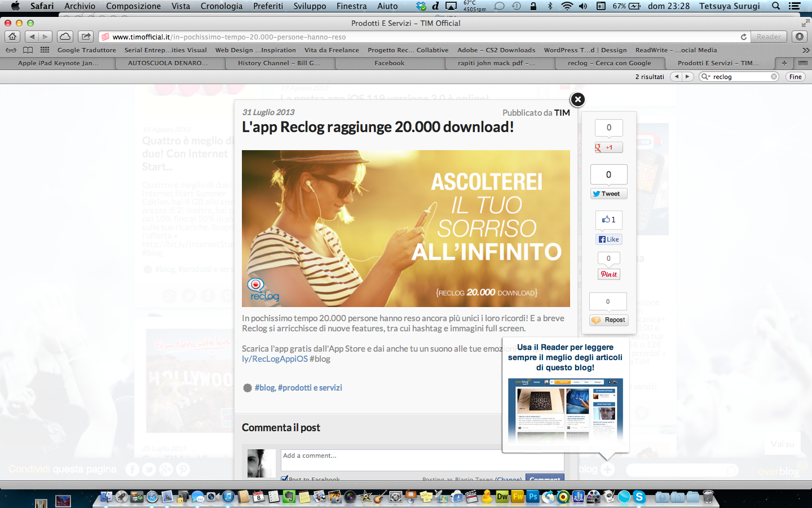Go forward to next page
This screenshot has width=812, height=508.
point(45,37)
